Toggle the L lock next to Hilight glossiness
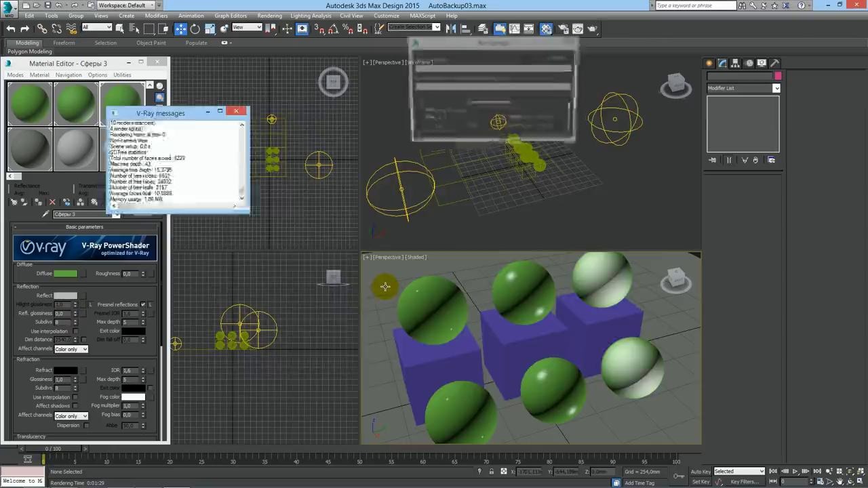The height and width of the screenshot is (488, 868). 90,304
